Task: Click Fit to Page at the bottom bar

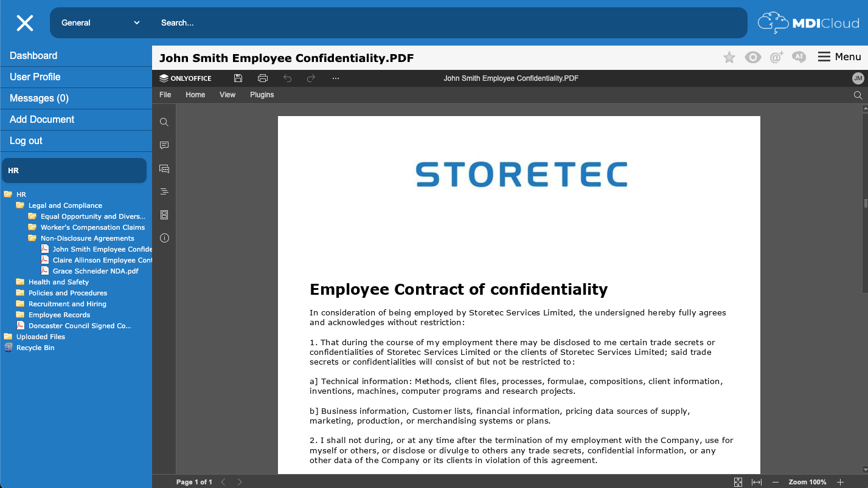Action: click(738, 481)
